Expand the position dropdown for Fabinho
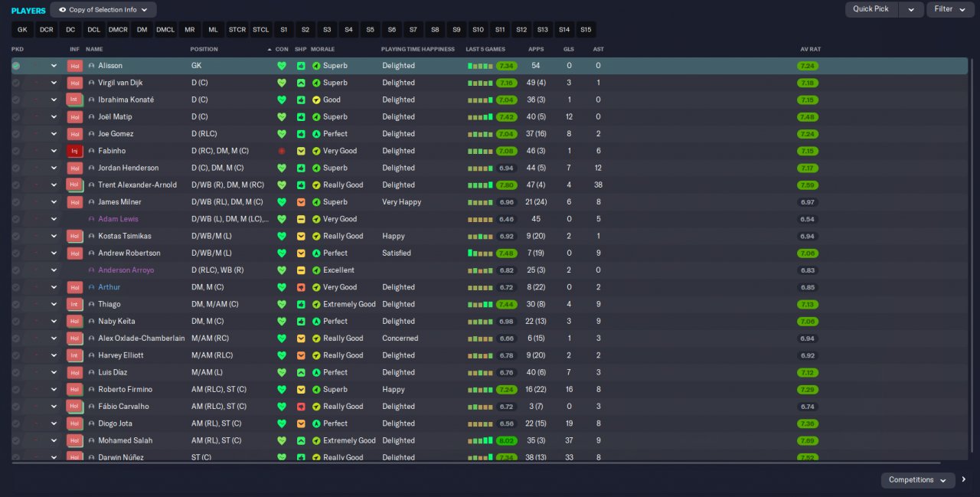980x497 pixels. pyautogui.click(x=54, y=151)
